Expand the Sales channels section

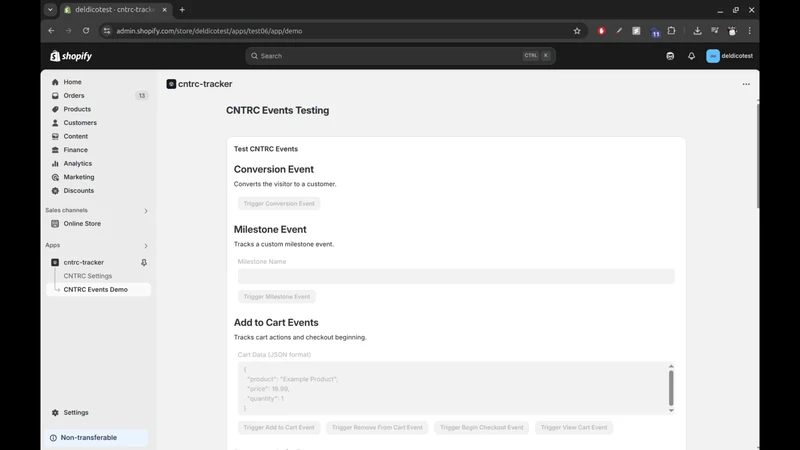(x=145, y=211)
